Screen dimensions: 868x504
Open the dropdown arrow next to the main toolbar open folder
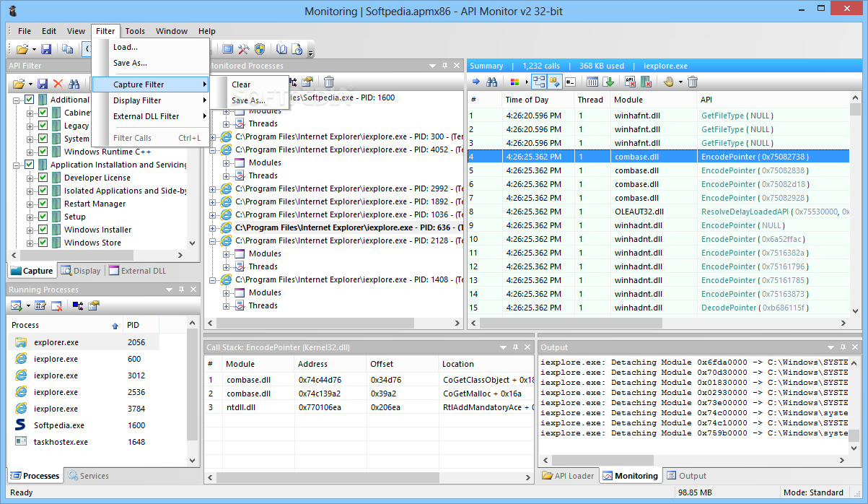(32, 49)
